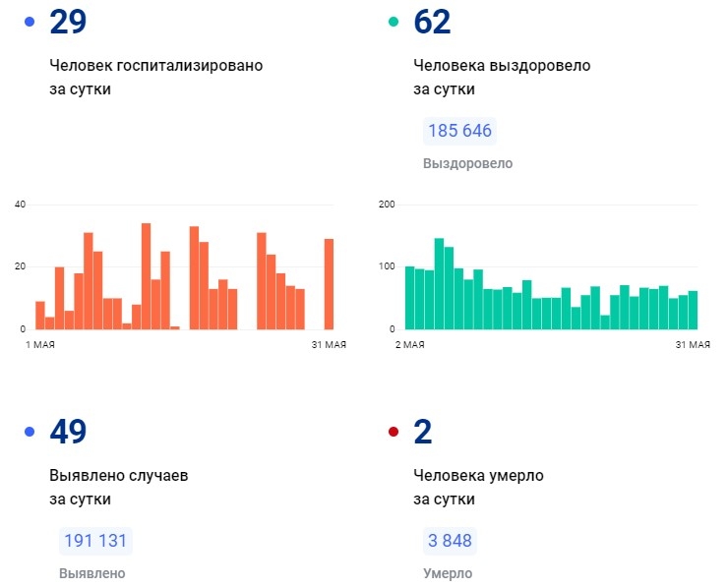Select the 191 131 detected total badge
This screenshot has height=588, width=728.
tap(95, 541)
